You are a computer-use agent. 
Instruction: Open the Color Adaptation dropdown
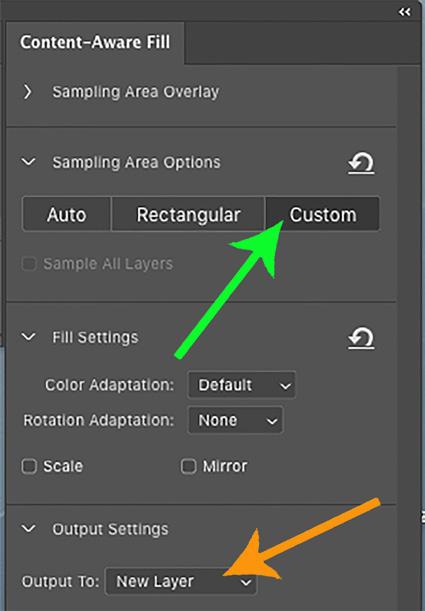click(x=242, y=385)
